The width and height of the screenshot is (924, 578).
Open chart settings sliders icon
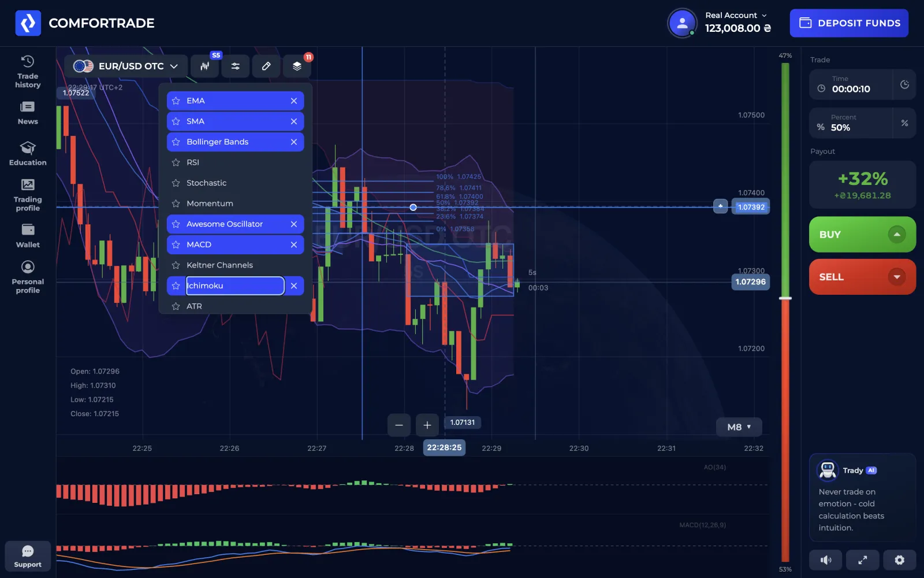236,66
